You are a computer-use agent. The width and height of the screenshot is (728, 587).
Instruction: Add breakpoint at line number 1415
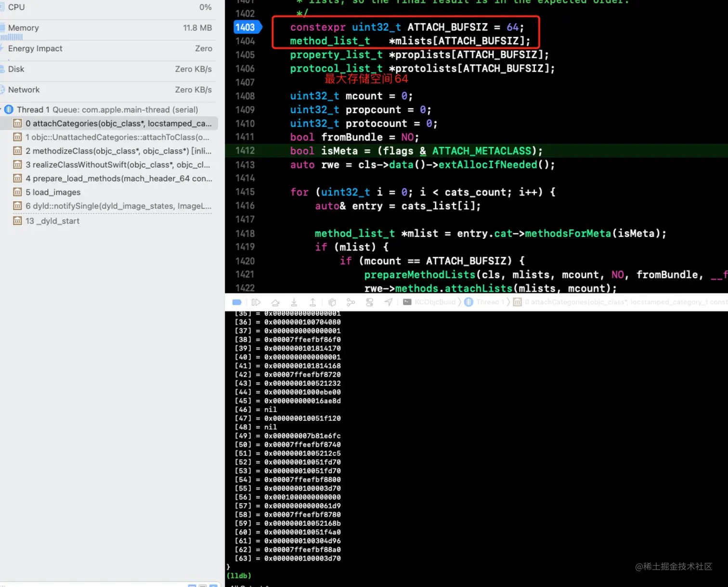pyautogui.click(x=245, y=192)
